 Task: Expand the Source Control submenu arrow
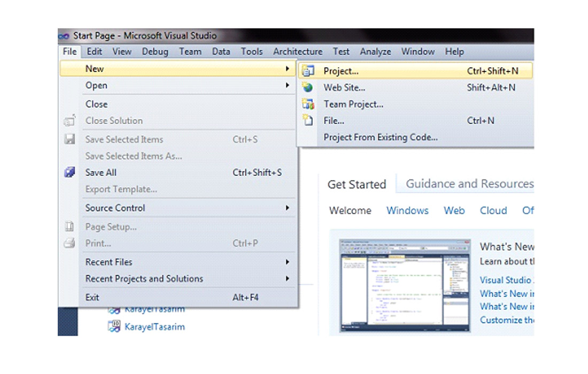point(287,208)
